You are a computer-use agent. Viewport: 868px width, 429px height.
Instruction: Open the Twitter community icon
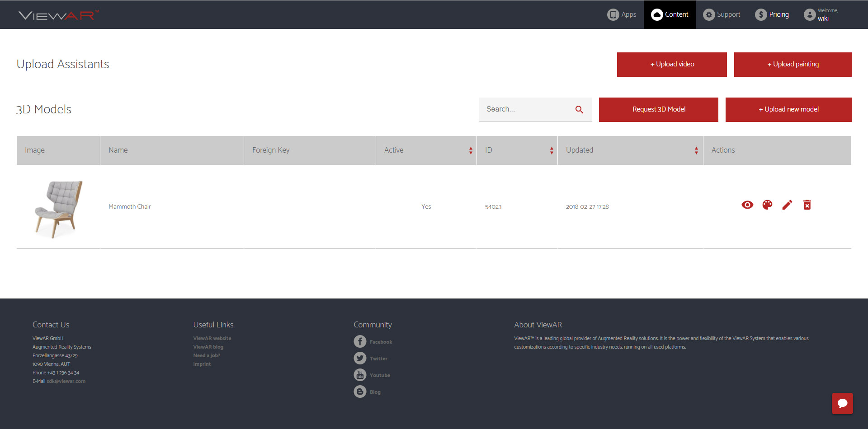point(360,358)
